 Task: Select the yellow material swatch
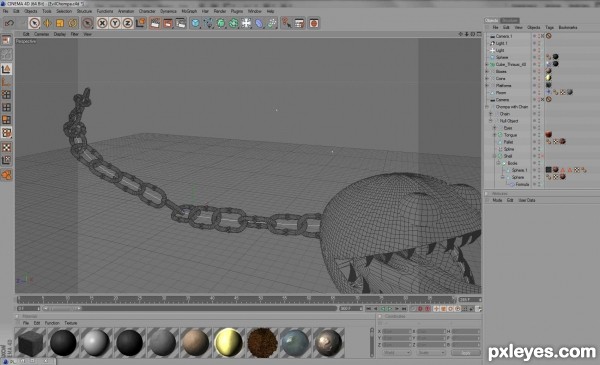229,343
